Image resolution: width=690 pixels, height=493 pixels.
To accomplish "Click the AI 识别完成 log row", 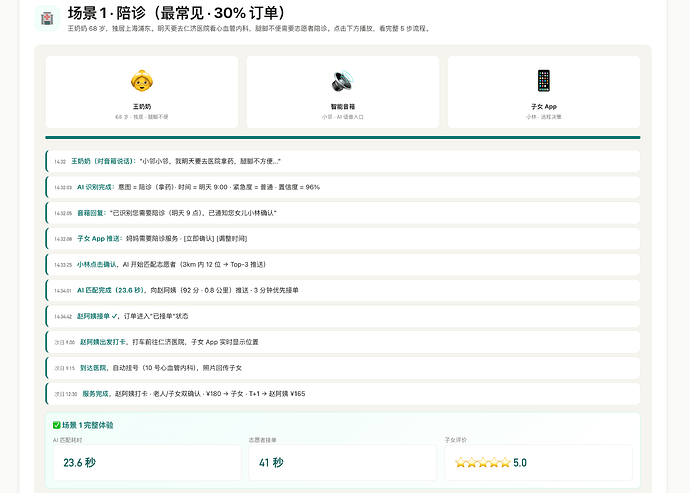I will 343,187.
